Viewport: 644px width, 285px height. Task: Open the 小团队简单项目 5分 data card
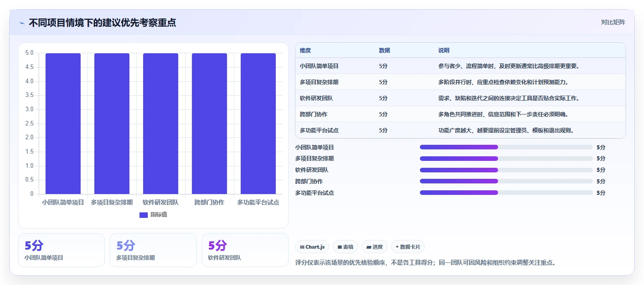(x=62, y=250)
